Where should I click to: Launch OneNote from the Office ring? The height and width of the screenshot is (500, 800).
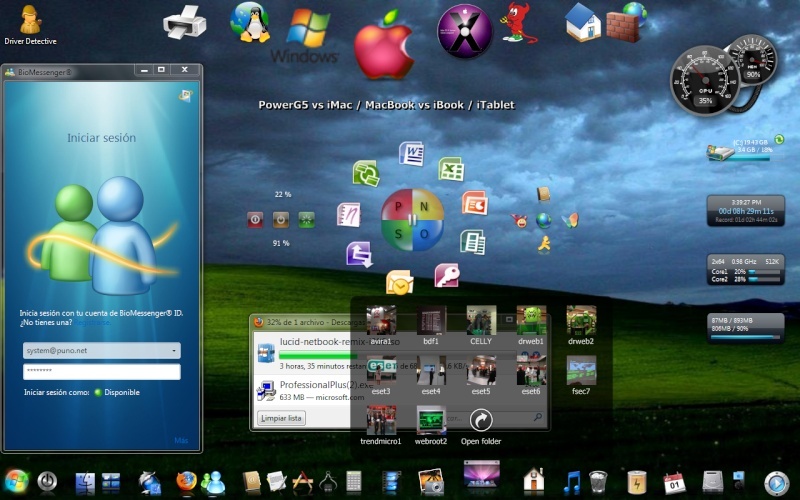(x=349, y=215)
